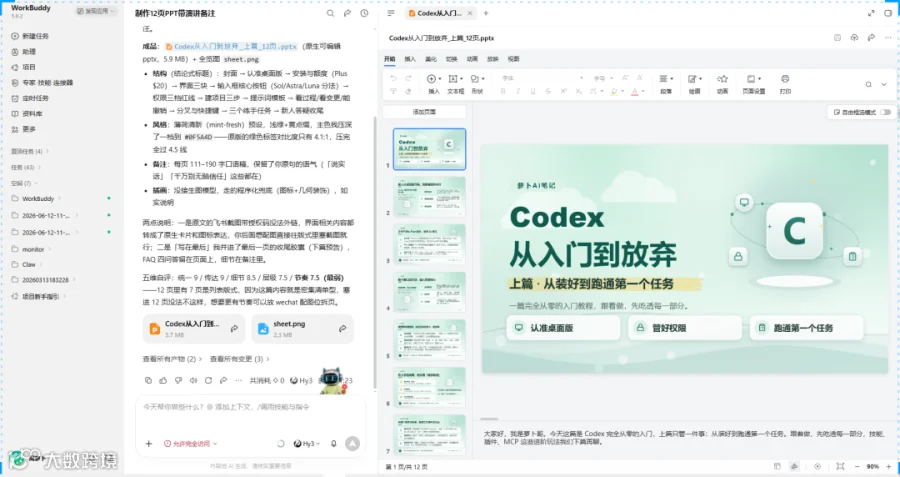Click the undo arrow in the editor toolbar

[x=393, y=79]
